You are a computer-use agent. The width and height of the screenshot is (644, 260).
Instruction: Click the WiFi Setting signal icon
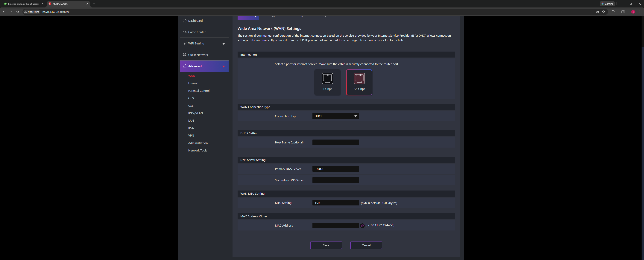pos(185,43)
